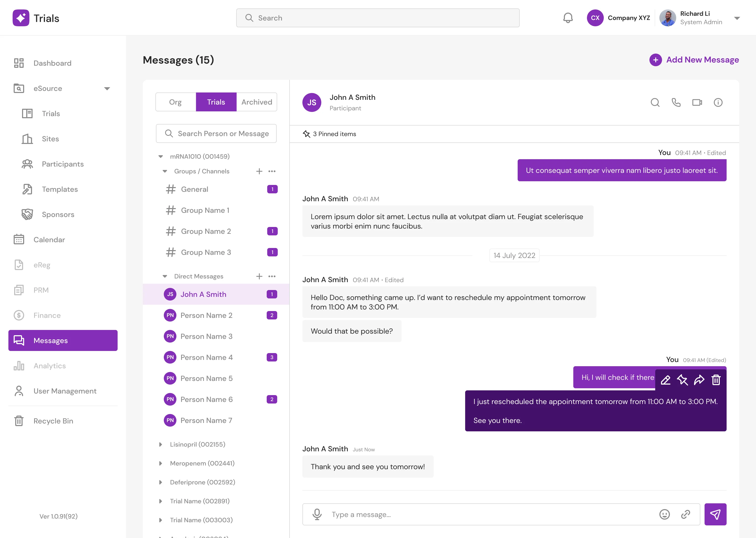Start a voice call with John A Smith

tap(676, 103)
